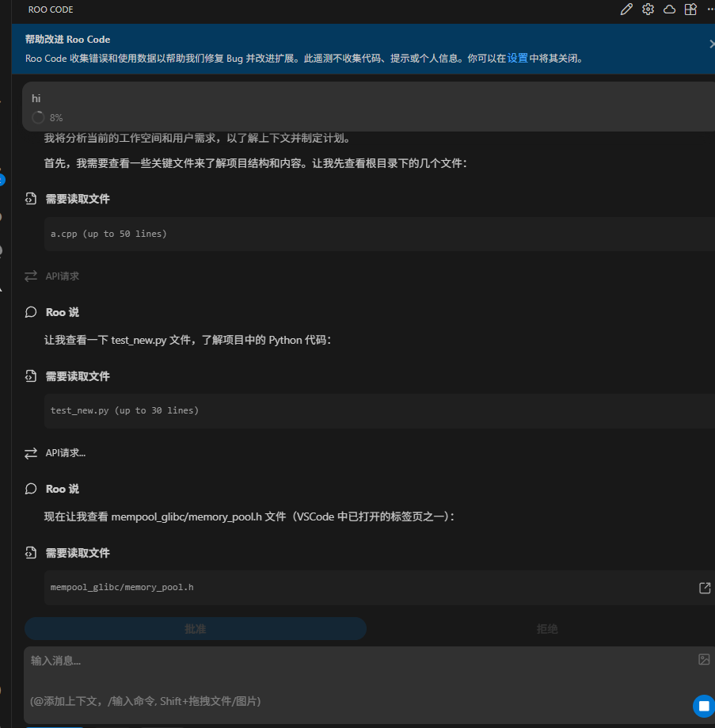This screenshot has width=715, height=728.
Task: Follow the 设置 link in the banner
Action: [517, 59]
